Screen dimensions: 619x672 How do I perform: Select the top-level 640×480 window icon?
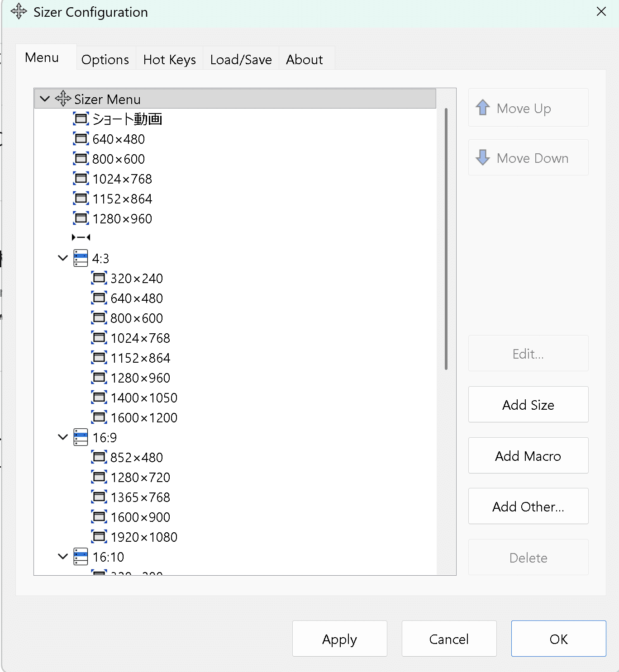tap(81, 139)
